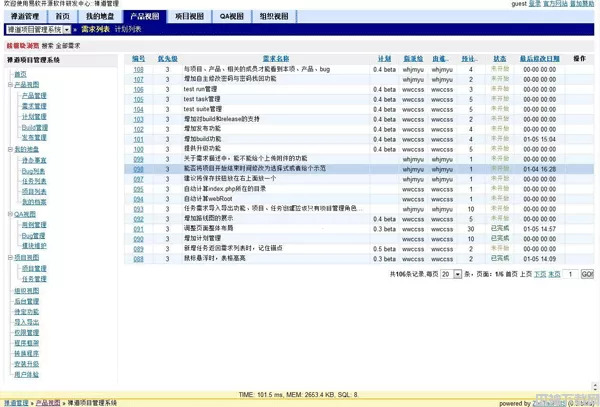
Task: Go to the 计划列表 submenu
Action: 135,30
